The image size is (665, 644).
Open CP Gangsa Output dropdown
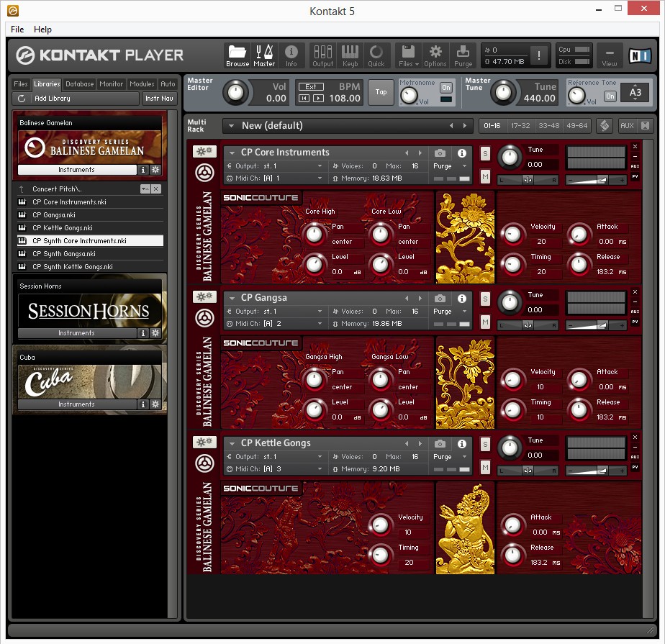(320, 312)
